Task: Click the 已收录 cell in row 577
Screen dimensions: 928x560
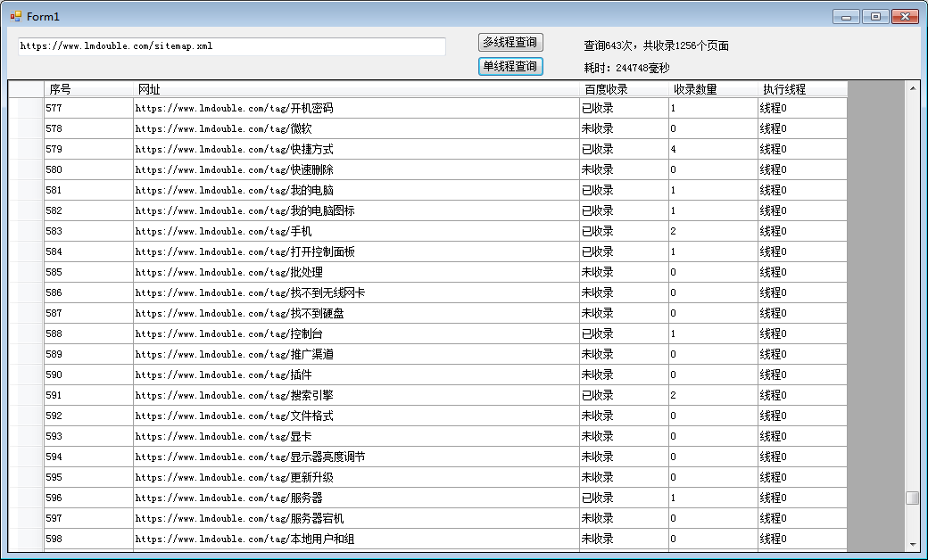Action: (x=625, y=108)
